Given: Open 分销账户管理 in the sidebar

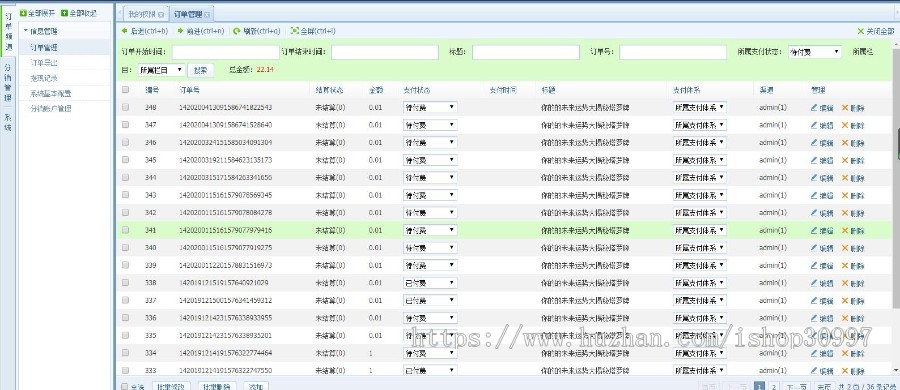Looking at the screenshot, I should (51, 109).
